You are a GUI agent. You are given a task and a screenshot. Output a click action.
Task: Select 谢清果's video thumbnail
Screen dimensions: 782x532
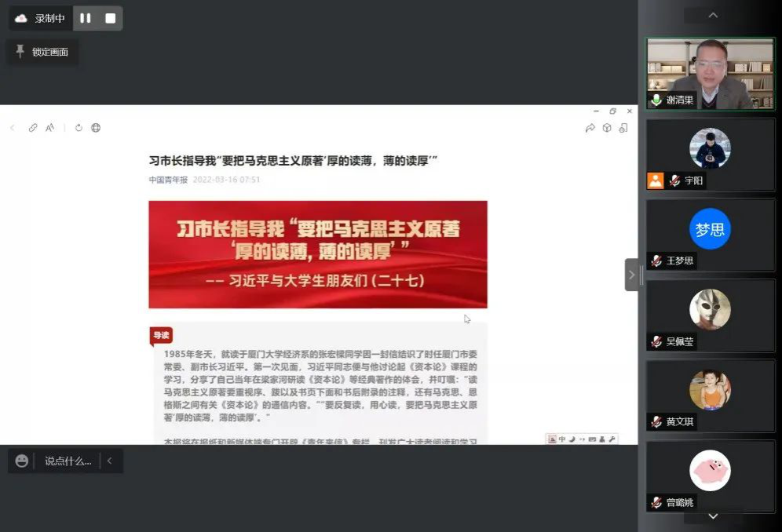[710, 73]
